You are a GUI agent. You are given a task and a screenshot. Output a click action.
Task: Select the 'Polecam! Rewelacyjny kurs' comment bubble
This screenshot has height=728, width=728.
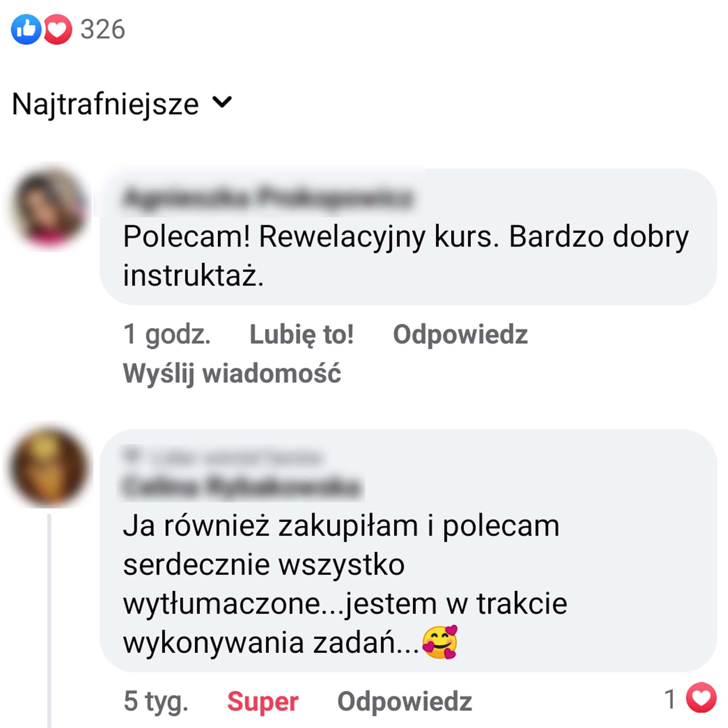click(408, 237)
